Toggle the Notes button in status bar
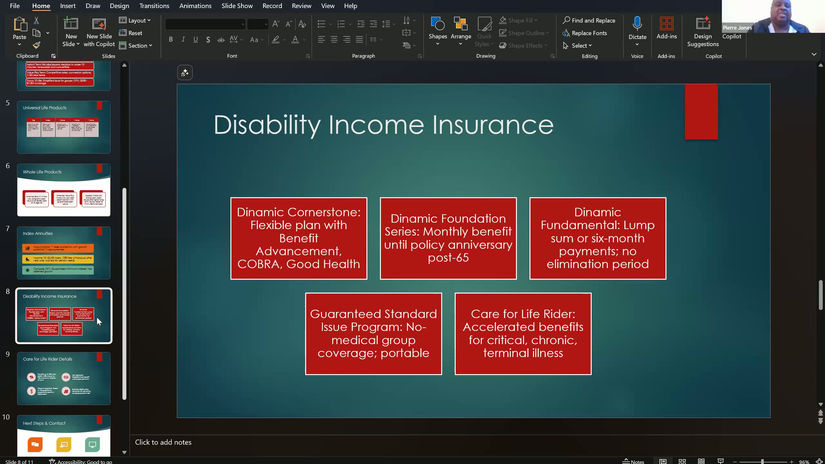This screenshot has height=464, width=825. click(x=633, y=461)
